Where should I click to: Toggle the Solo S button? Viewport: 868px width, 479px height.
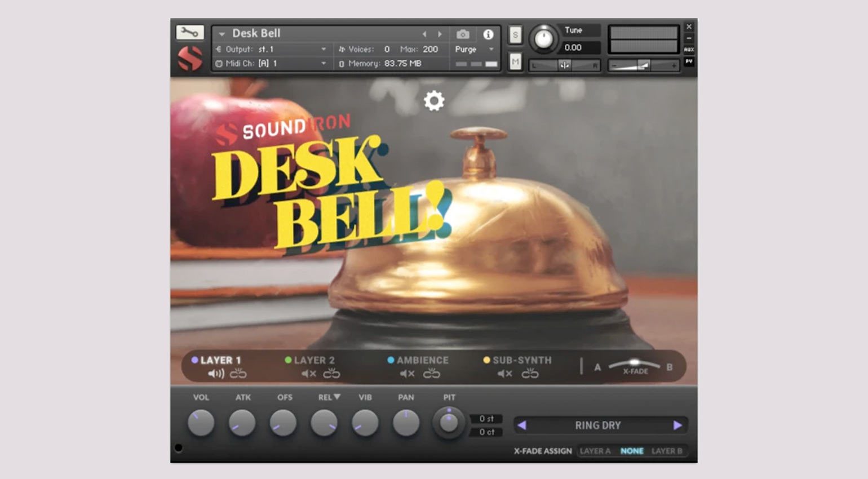tap(515, 35)
